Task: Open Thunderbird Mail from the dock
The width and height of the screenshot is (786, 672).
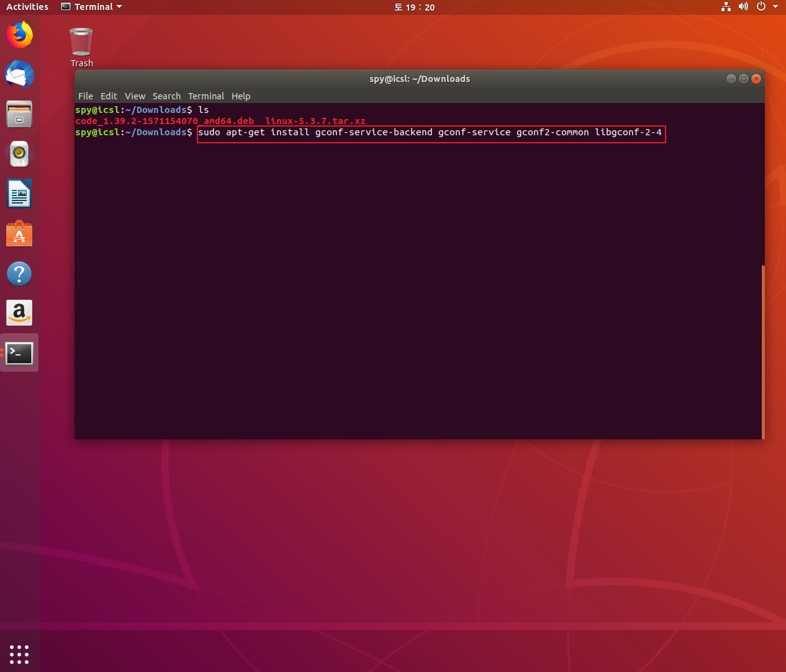Action: pyautogui.click(x=19, y=74)
